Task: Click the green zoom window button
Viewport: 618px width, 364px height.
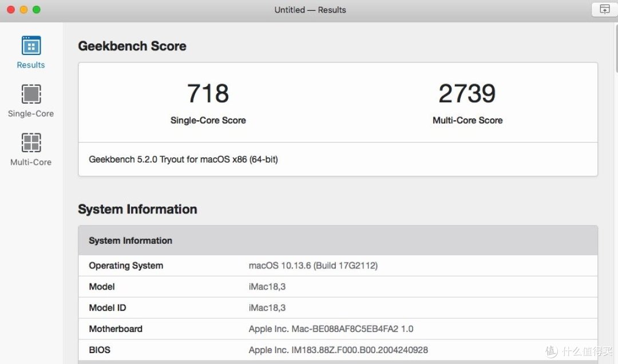Action: [36, 10]
